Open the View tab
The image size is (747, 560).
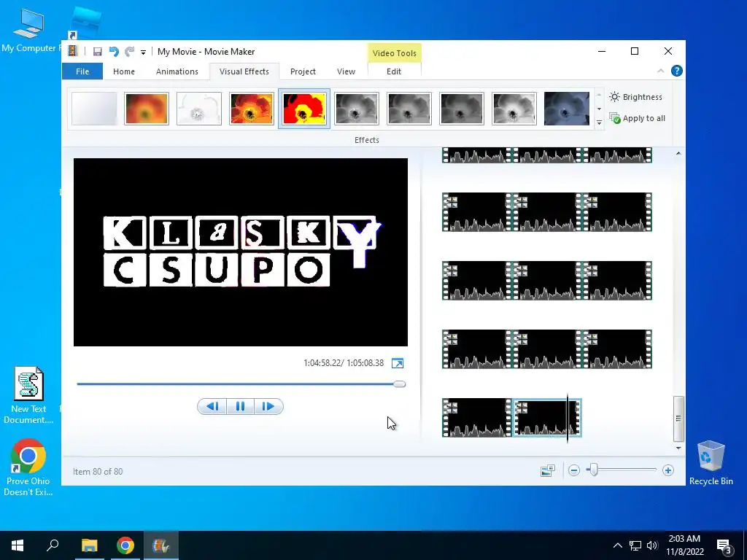pos(346,71)
